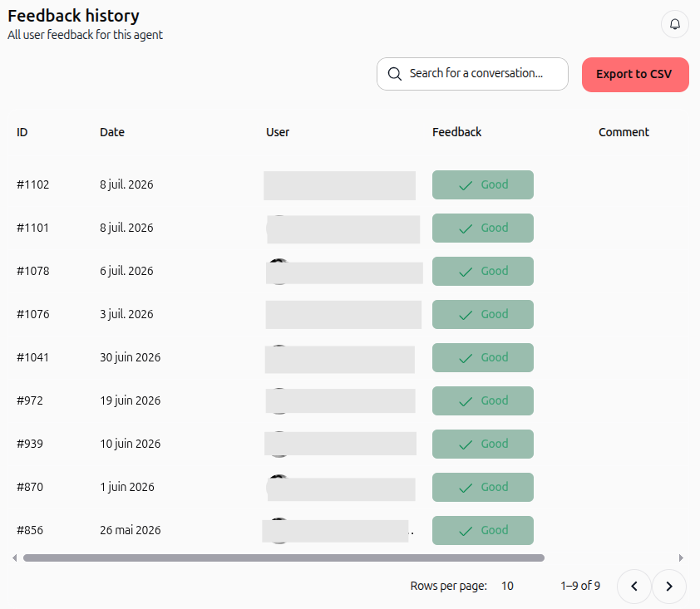
Task: Select ID #939
Action: click(x=30, y=444)
